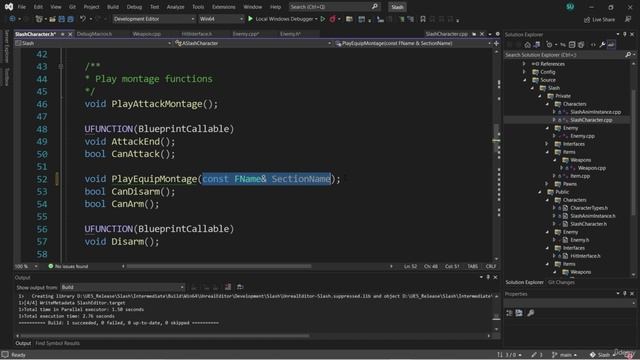Click Switch Views icon in Solution Explorer

click(537, 45)
